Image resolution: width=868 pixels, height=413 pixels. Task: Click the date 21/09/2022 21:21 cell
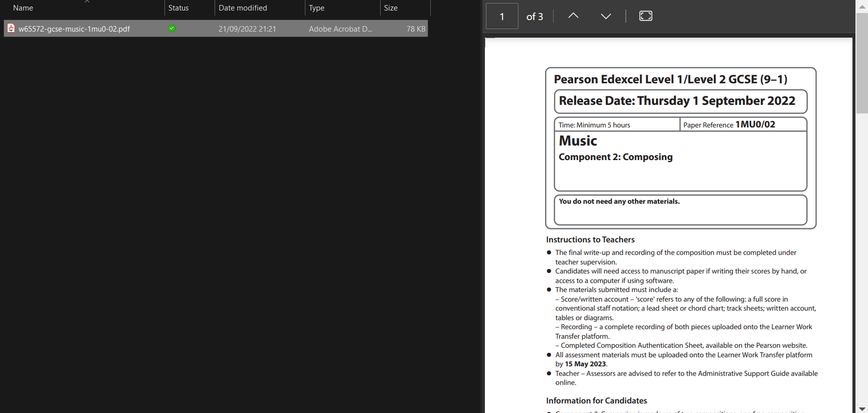[x=247, y=29]
